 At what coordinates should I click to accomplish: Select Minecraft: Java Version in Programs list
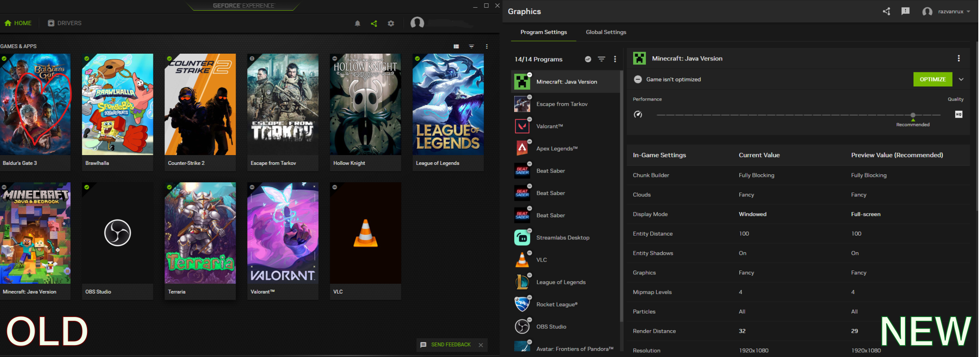pos(565,82)
